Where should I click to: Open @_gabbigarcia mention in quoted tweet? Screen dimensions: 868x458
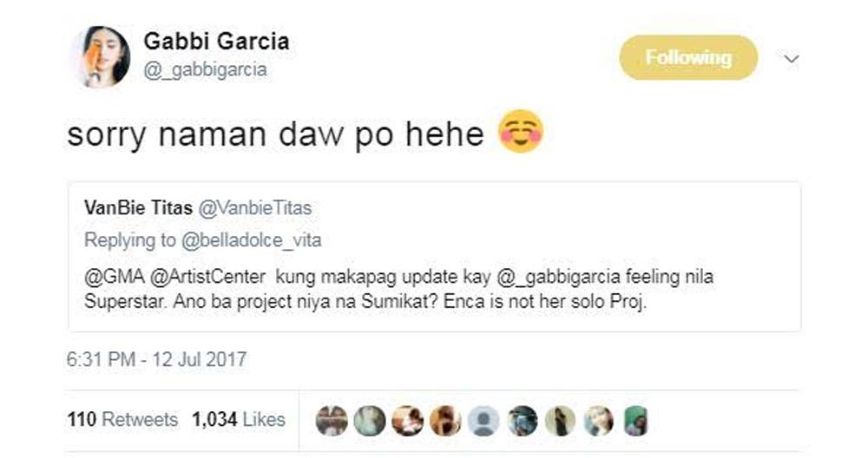tap(558, 276)
